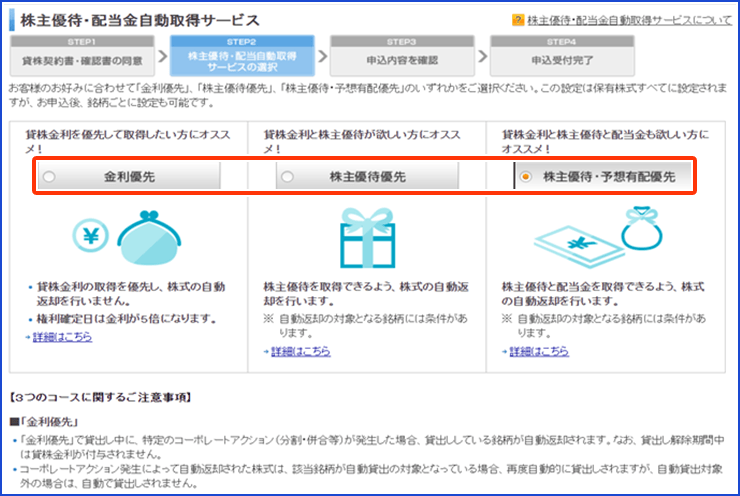Open 詳細はこちら link under 株主優待・予想有配優先

coord(538,351)
